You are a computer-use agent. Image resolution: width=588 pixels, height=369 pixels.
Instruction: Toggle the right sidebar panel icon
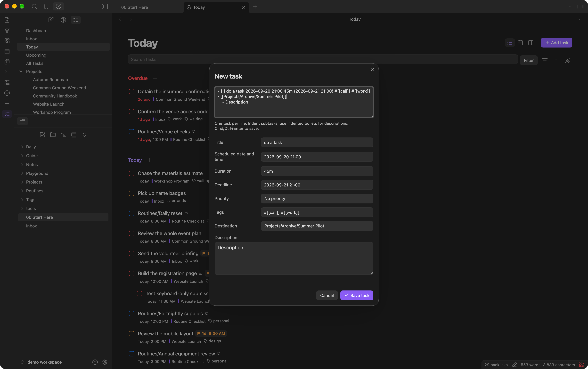580,7
